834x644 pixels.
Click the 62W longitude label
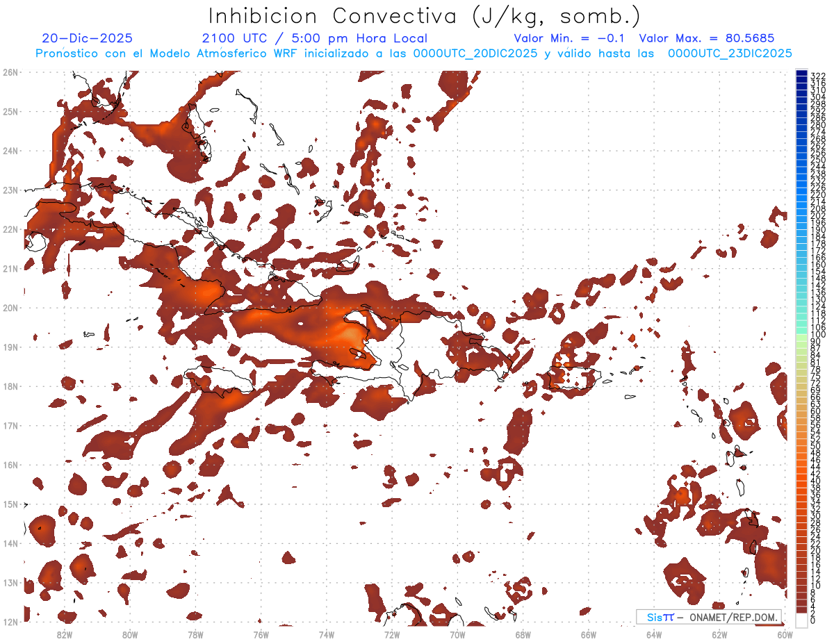tap(719, 634)
